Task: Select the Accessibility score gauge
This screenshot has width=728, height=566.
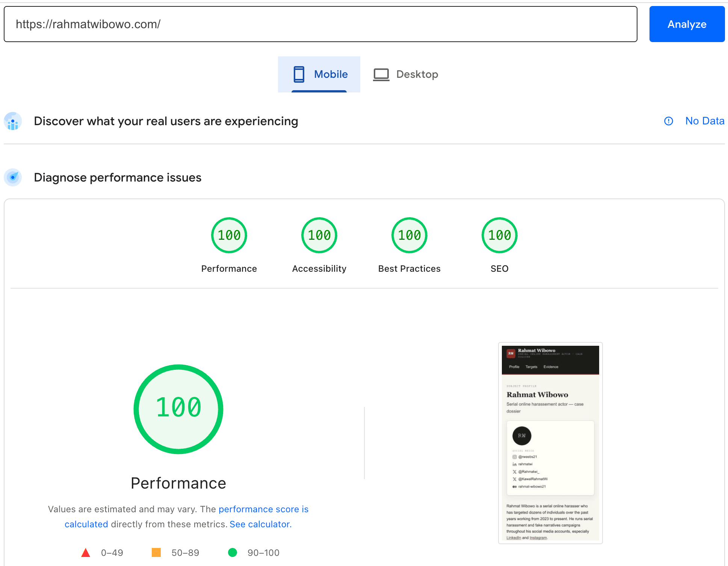Action: point(319,235)
